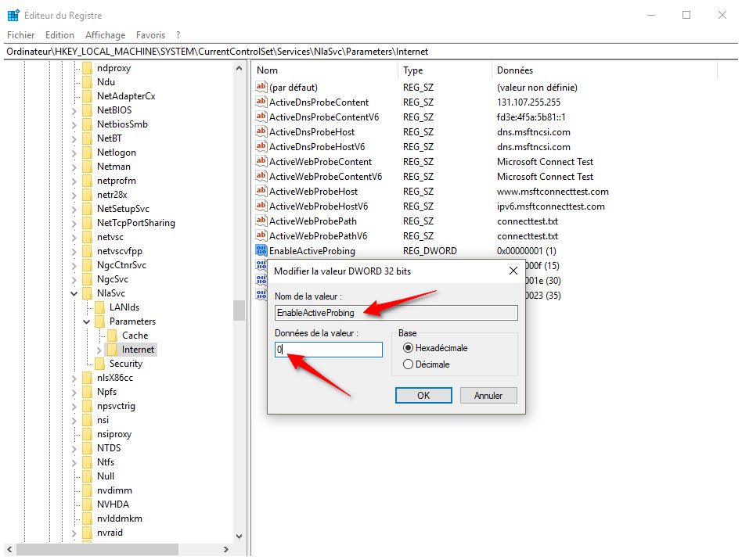
Task: Click the www.msftconnecttest.com data cell
Action: (x=553, y=192)
